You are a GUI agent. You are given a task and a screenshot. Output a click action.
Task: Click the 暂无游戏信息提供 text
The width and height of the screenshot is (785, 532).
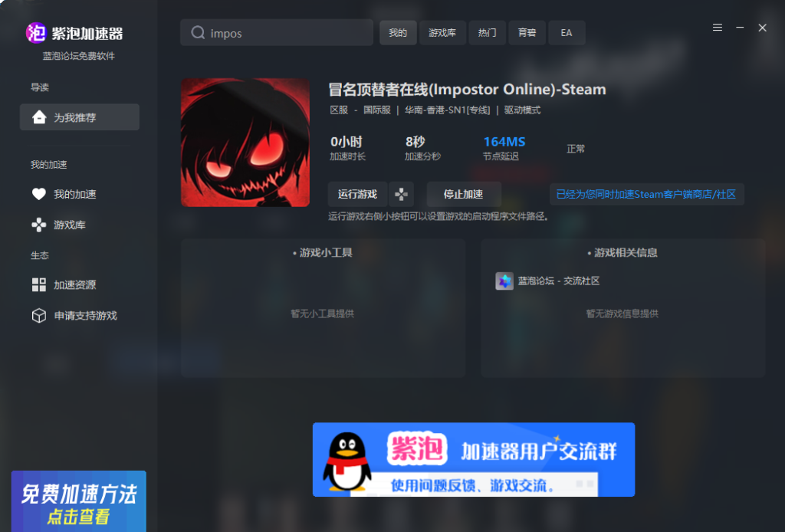coord(622,314)
